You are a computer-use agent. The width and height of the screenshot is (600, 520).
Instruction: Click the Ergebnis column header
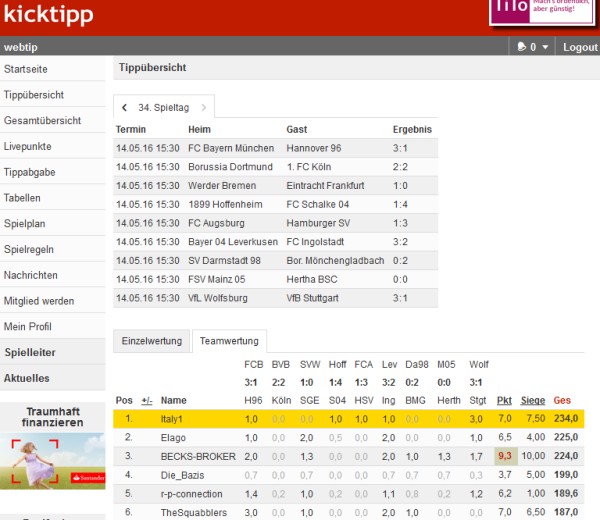412,130
